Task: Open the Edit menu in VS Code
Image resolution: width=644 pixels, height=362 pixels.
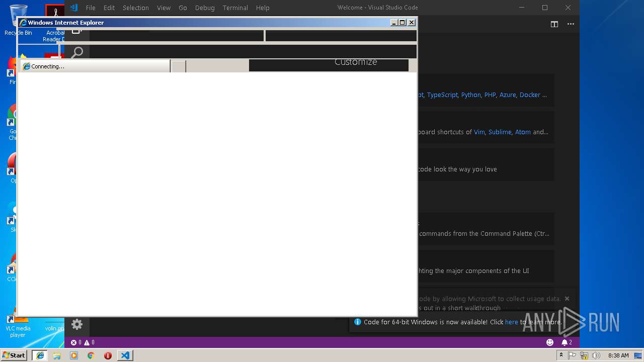Action: [109, 8]
